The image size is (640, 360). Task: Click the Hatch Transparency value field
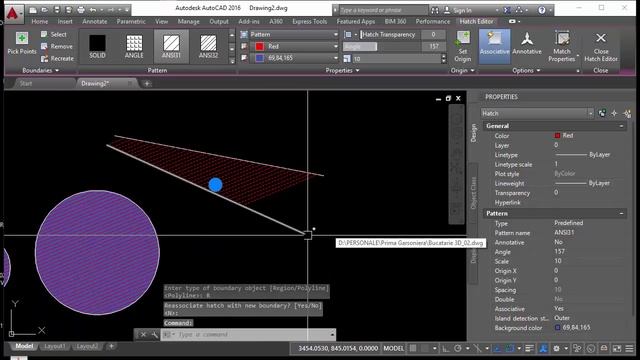(433, 35)
